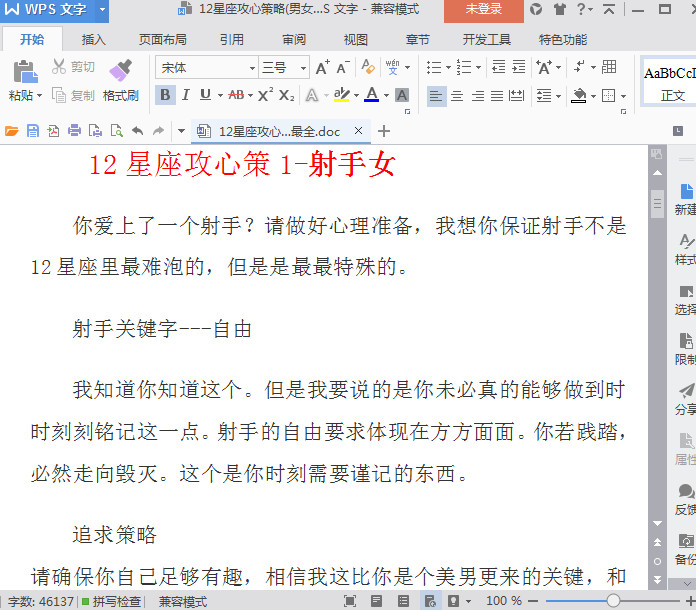The height and width of the screenshot is (610, 696).
Task: Apply superscript X² formatting
Action: (265, 95)
